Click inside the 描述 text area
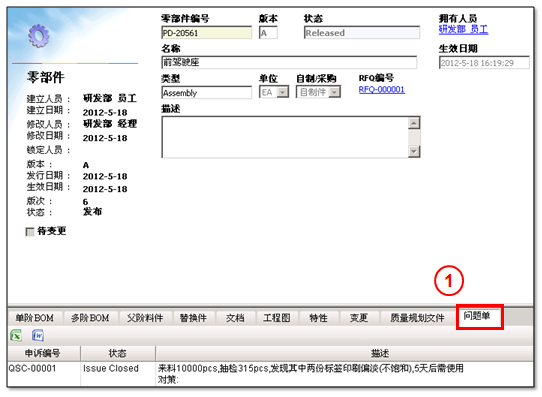 [x=285, y=137]
